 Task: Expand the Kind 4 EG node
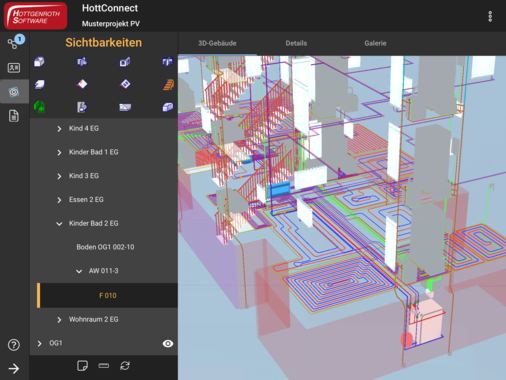[59, 129]
